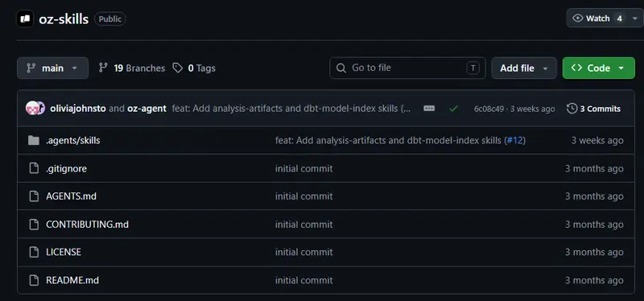
Task: Expand the commit message ellipsis button
Action: [429, 109]
